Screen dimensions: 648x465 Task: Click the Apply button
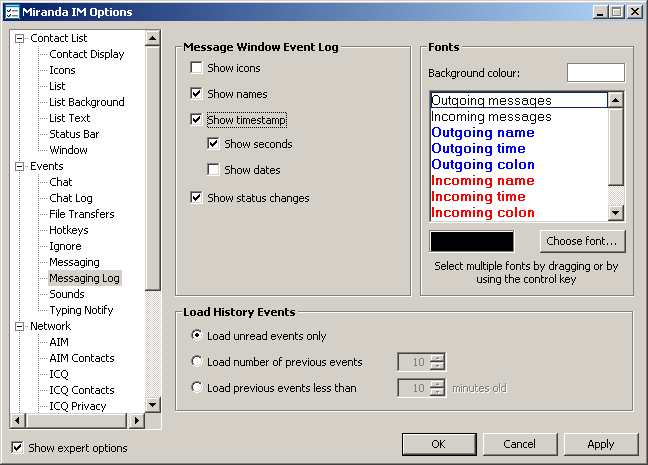pos(601,444)
